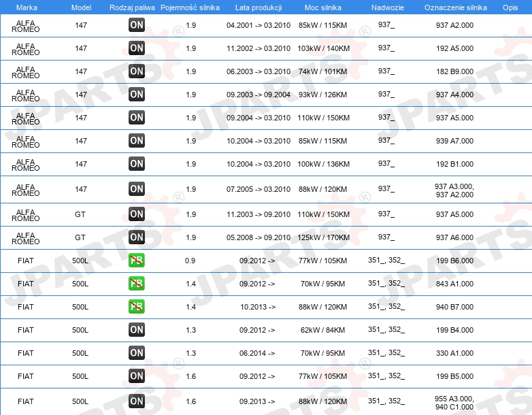Click the power value 100kW / 136KM

[x=323, y=164]
